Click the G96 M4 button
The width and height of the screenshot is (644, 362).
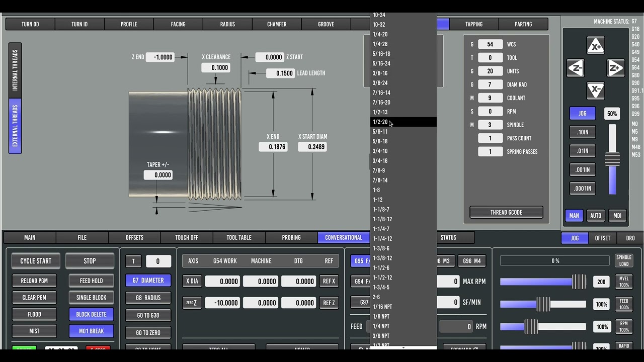click(472, 261)
